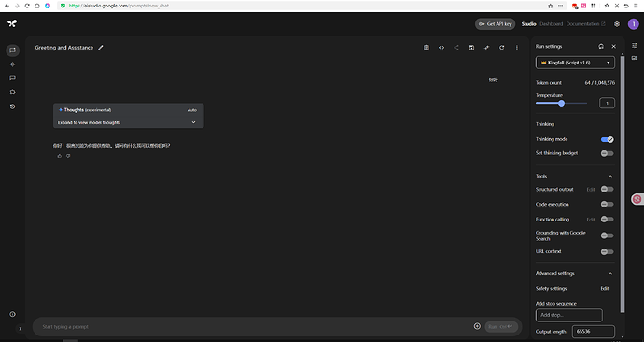Expand the left sidebar with arrow
The width and height of the screenshot is (644, 342).
[21, 328]
